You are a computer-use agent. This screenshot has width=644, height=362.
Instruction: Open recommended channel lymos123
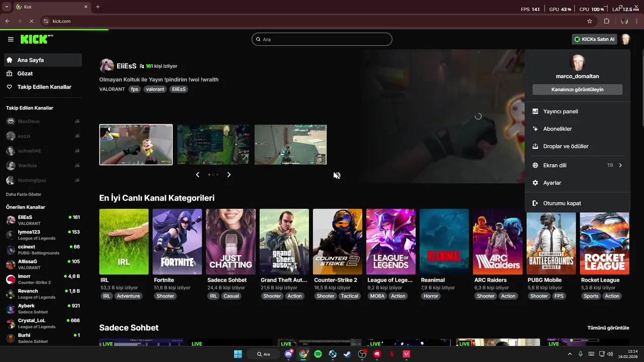pos(43,235)
